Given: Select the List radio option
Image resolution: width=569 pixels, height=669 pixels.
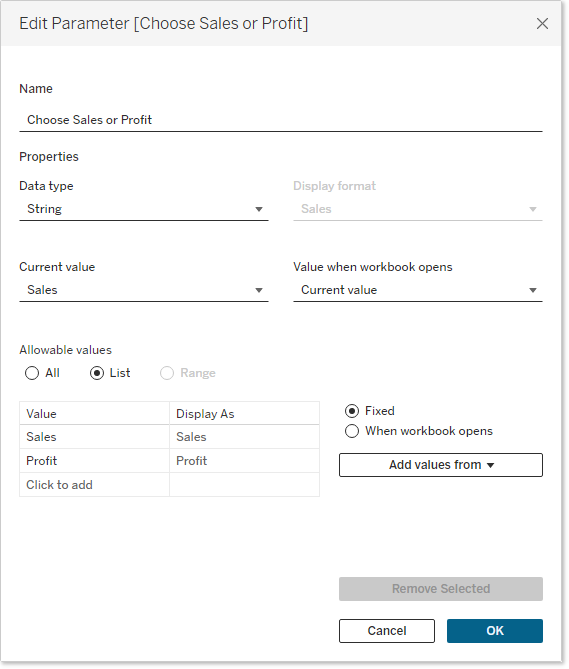Looking at the screenshot, I should point(97,373).
